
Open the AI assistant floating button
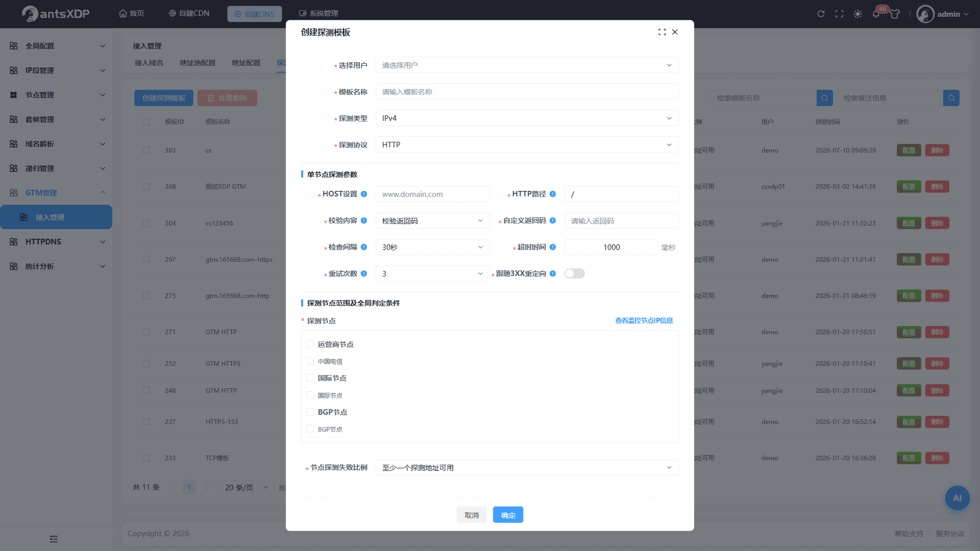coord(957,498)
